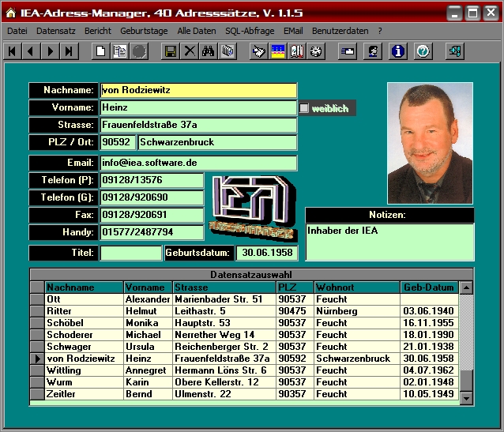Save record with the floppy disk icon
This screenshot has width=504, height=432.
(170, 51)
